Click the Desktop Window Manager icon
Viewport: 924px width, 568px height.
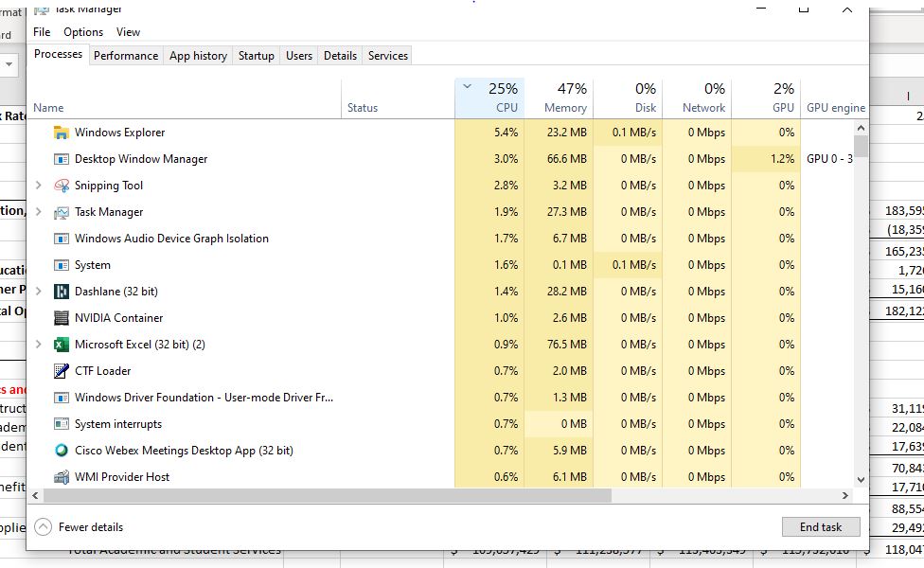click(x=62, y=159)
